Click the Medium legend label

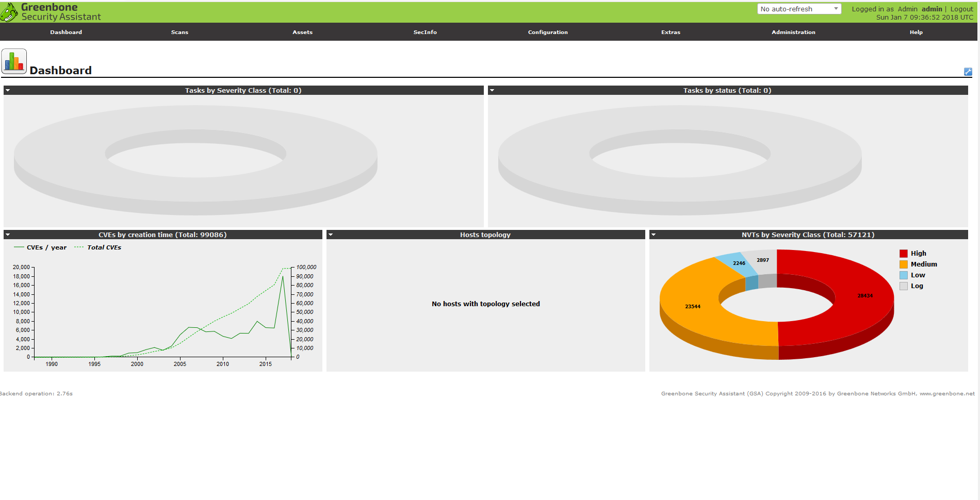click(x=924, y=264)
